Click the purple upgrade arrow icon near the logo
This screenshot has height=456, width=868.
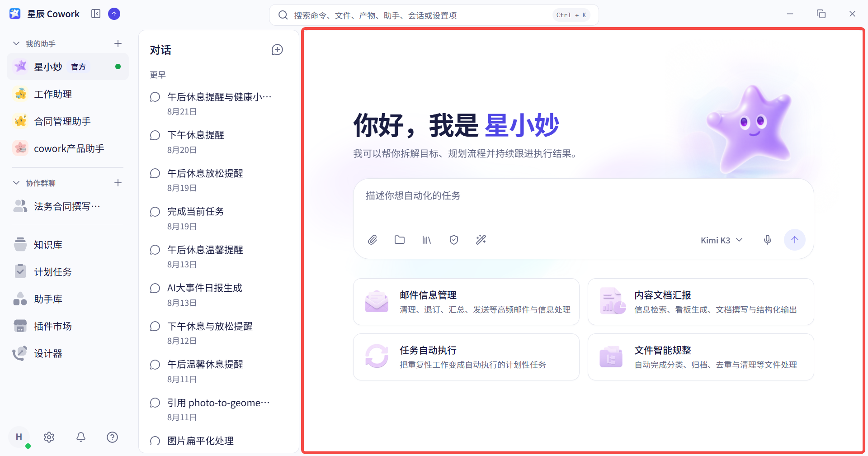pos(114,14)
